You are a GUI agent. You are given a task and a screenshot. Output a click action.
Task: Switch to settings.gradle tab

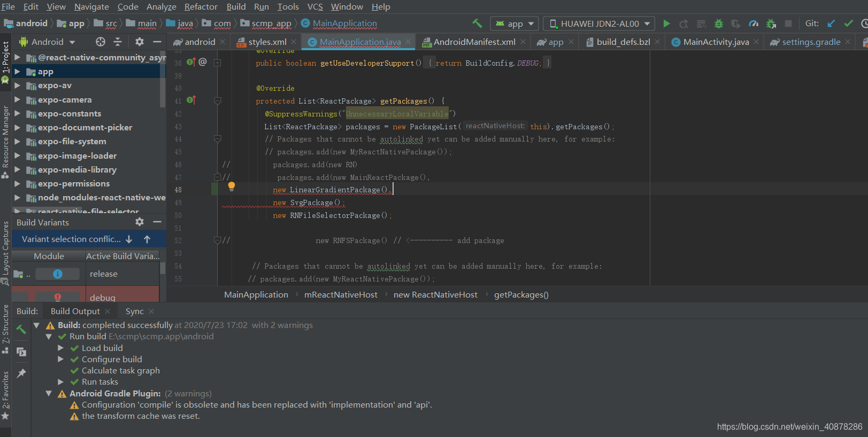(x=811, y=42)
